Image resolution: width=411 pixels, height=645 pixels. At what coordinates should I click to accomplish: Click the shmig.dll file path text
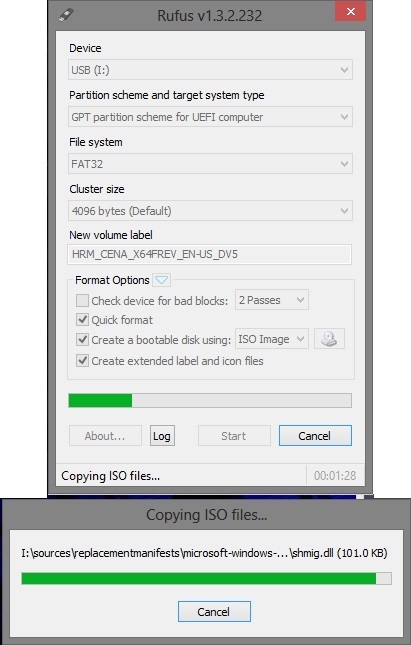[204, 553]
